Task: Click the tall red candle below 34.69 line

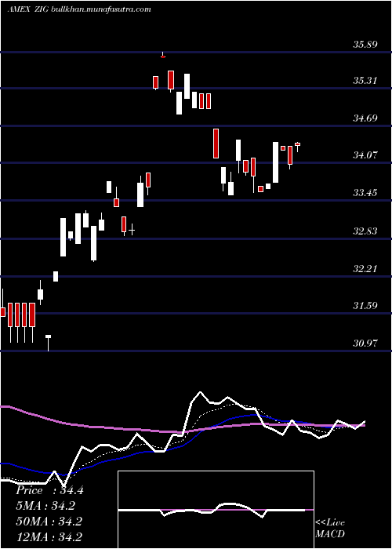Action: [216, 144]
